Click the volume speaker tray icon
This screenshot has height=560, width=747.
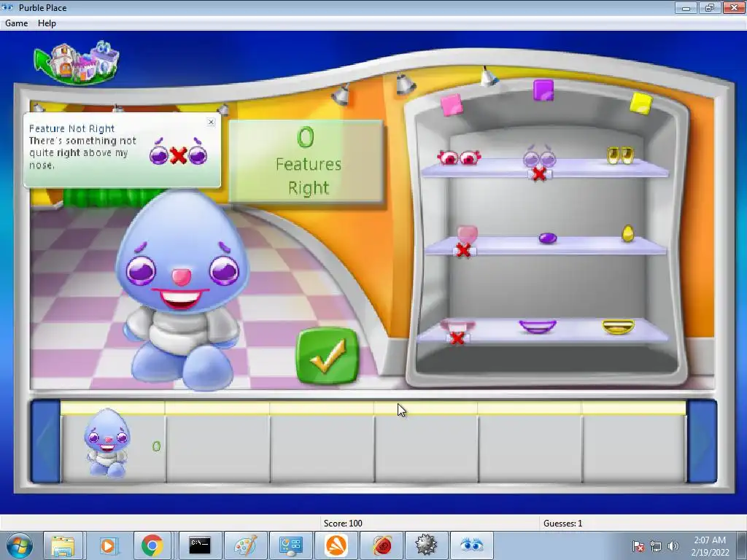click(673, 546)
